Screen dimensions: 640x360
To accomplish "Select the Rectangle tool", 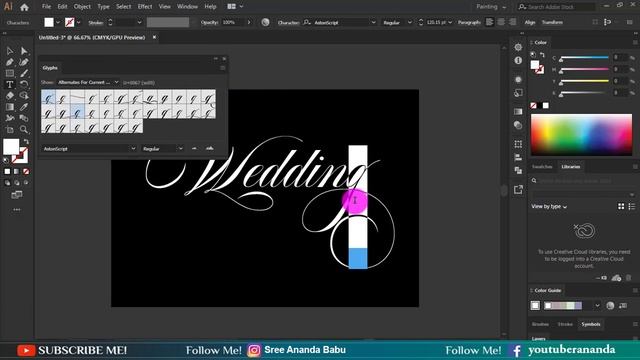I will [x=9, y=73].
